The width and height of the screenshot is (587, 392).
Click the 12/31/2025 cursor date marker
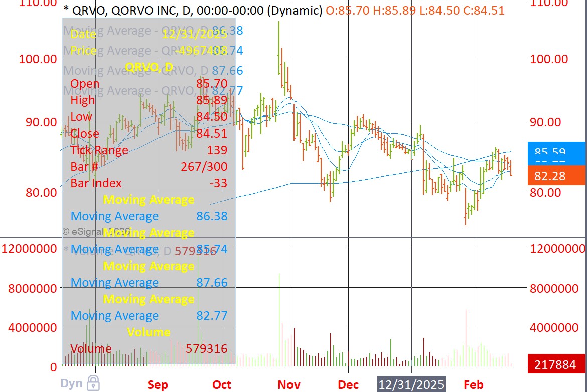pyautogui.click(x=411, y=384)
